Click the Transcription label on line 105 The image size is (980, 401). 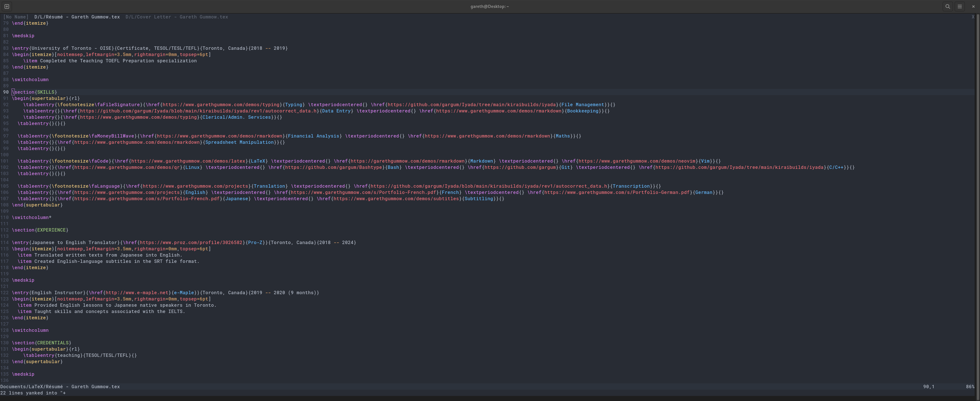pos(631,186)
